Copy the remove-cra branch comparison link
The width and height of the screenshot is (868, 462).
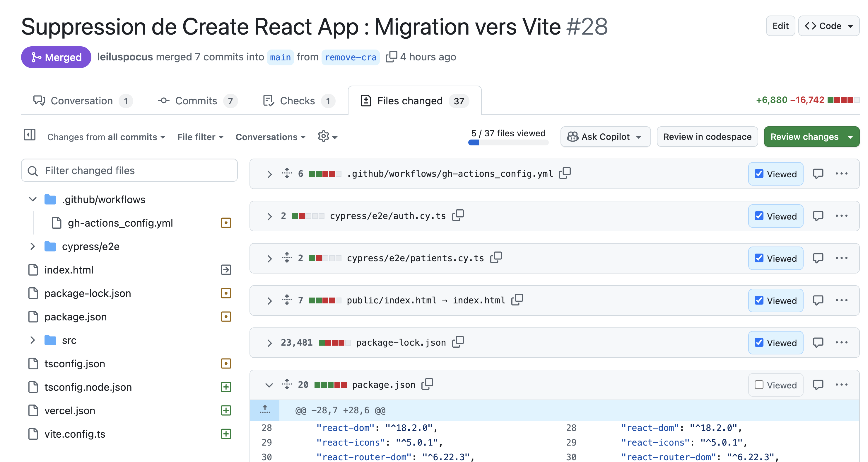coord(392,57)
